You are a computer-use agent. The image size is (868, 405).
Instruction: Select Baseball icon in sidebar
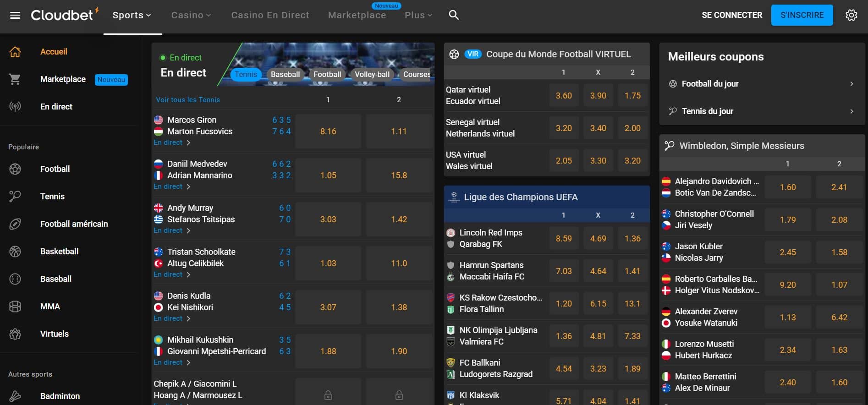point(15,279)
